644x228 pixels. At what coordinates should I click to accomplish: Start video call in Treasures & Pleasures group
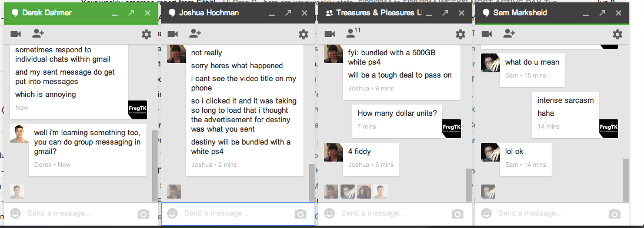coord(330,33)
